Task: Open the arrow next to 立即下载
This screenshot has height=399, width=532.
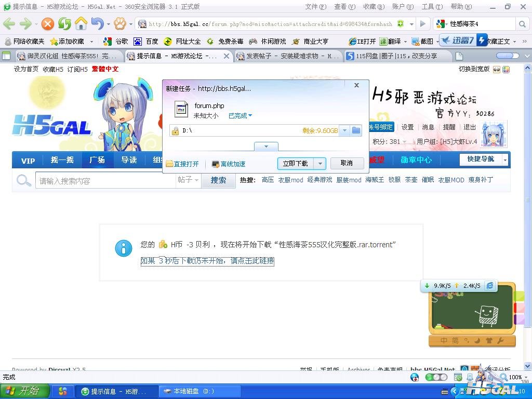Action: point(321,164)
